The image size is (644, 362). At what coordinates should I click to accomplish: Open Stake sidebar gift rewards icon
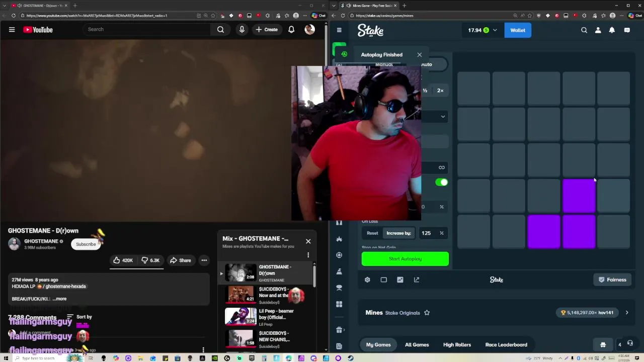339,330
